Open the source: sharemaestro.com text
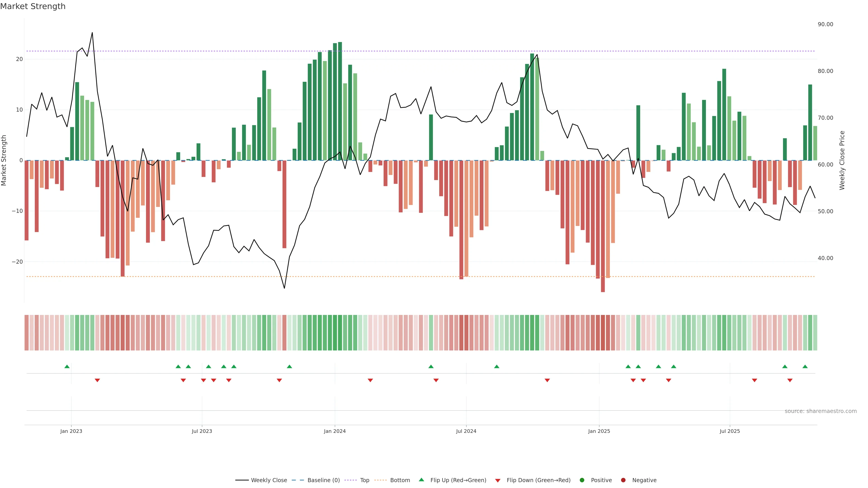This screenshot has height=488, width=868. click(821, 411)
